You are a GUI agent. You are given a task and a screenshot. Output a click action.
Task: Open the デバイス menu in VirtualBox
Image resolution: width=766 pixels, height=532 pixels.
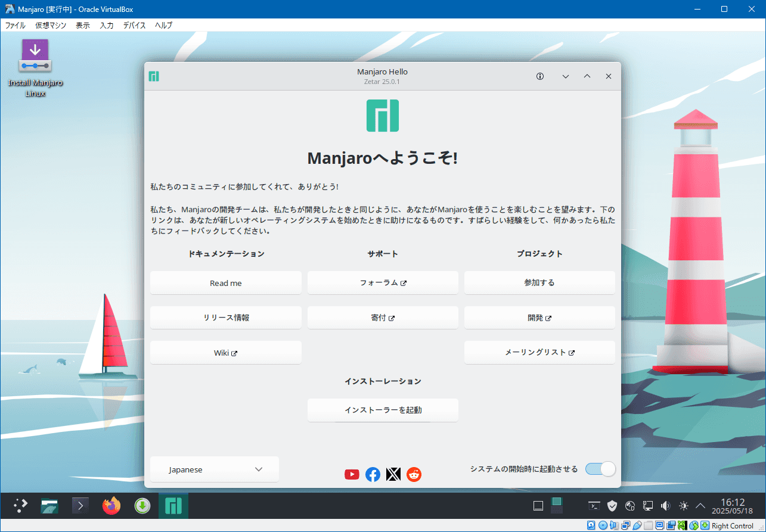click(x=134, y=25)
